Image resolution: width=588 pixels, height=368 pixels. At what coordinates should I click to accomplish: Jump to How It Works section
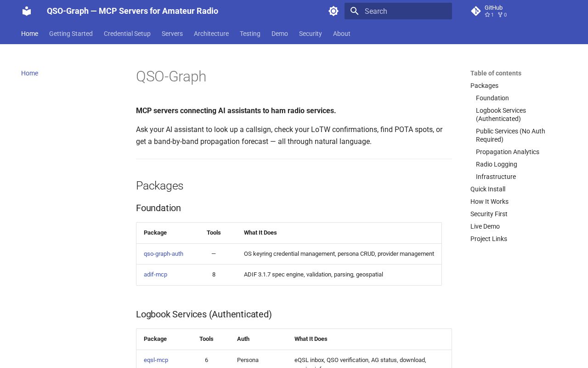coord(489,201)
